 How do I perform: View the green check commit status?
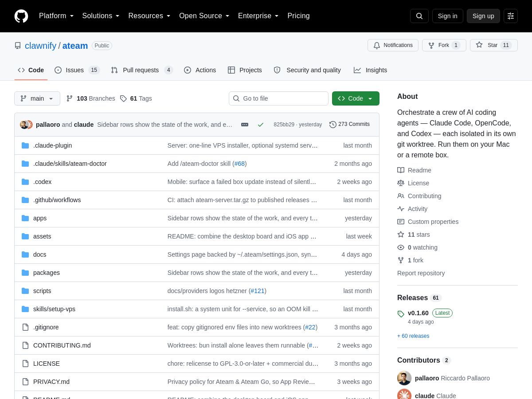click(261, 125)
